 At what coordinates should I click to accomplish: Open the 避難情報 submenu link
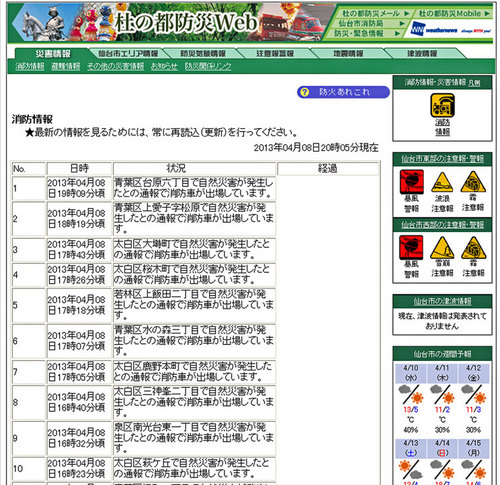66,66
